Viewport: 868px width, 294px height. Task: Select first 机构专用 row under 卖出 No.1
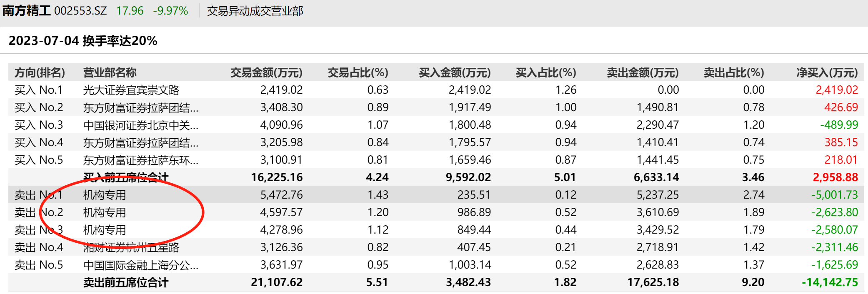tap(104, 195)
